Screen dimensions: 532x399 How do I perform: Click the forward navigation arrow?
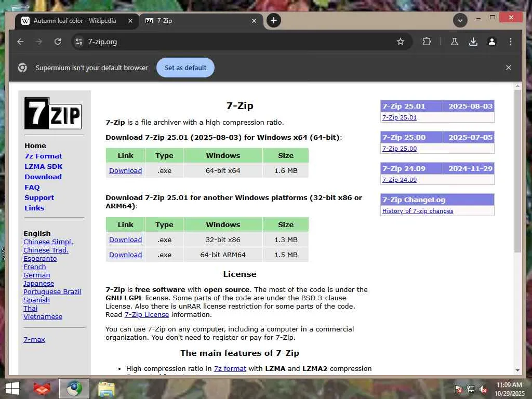click(x=38, y=42)
